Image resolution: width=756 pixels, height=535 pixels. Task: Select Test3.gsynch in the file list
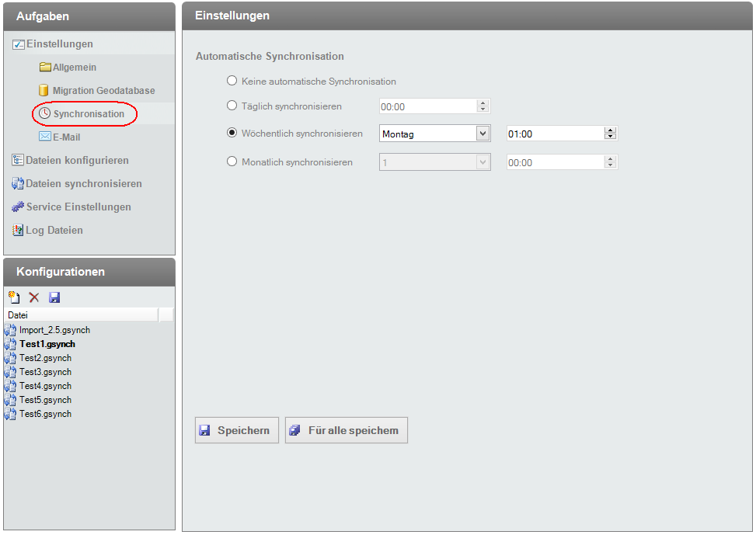coord(45,372)
